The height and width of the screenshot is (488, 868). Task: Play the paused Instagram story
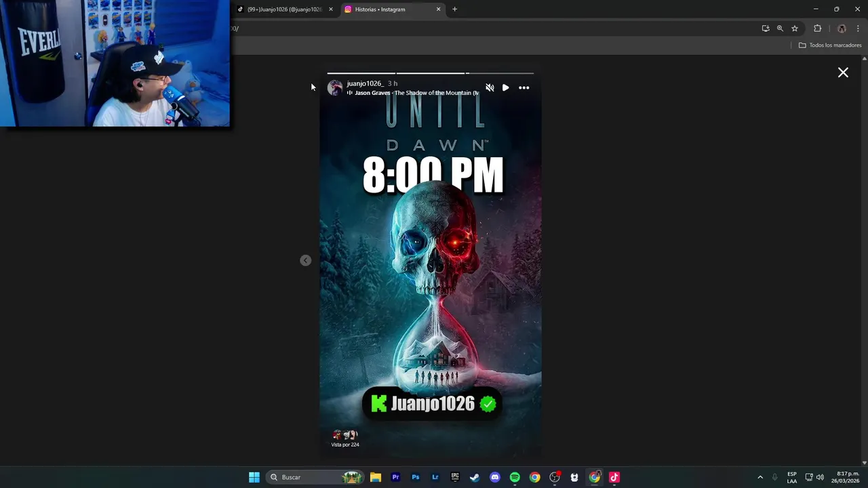click(x=506, y=87)
